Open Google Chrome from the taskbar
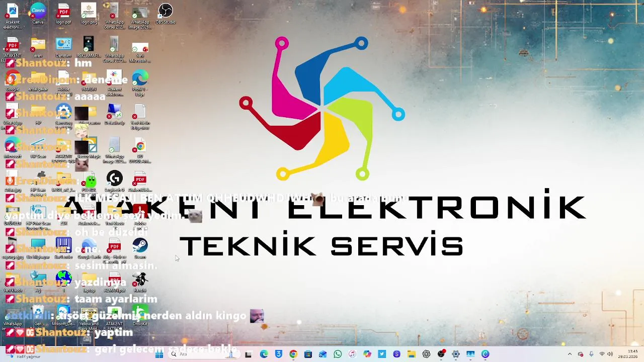 click(x=293, y=354)
